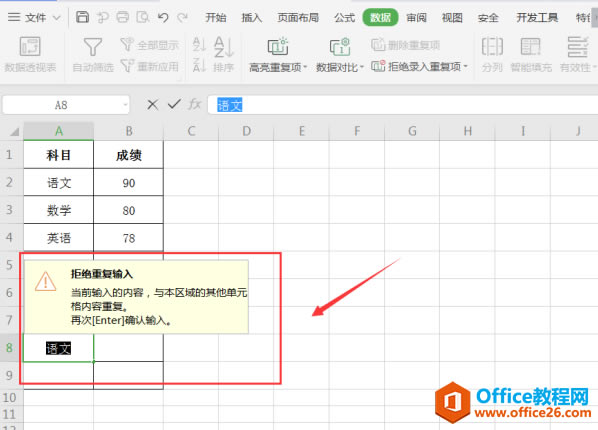This screenshot has height=430, width=598.
Task: Confirm entry with checkmark in formula bar
Action: [174, 104]
